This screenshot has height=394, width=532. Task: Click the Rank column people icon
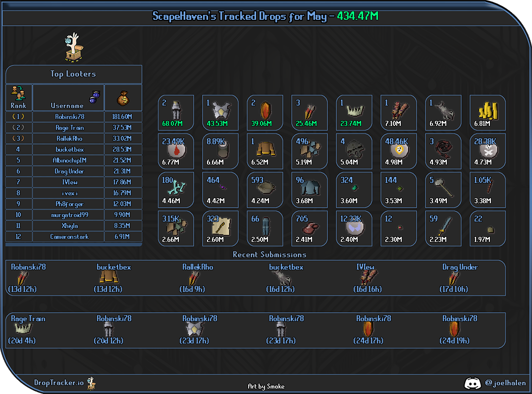pyautogui.click(x=18, y=93)
